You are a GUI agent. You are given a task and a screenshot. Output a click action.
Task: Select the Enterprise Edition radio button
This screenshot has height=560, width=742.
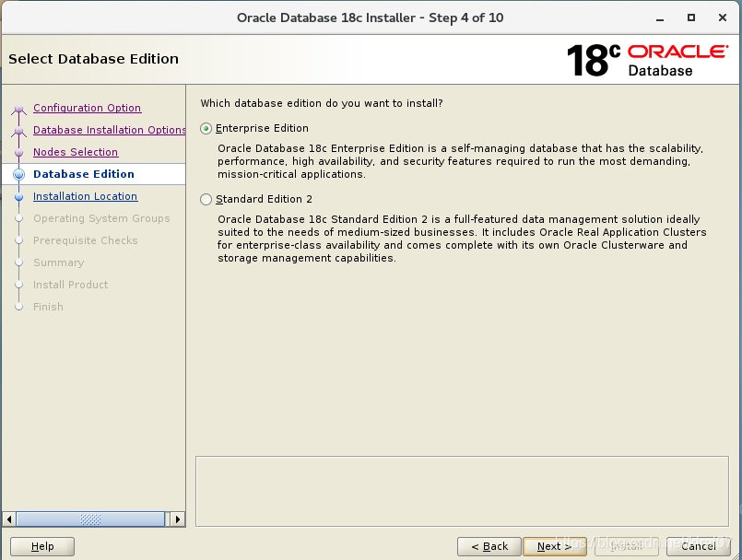206,129
